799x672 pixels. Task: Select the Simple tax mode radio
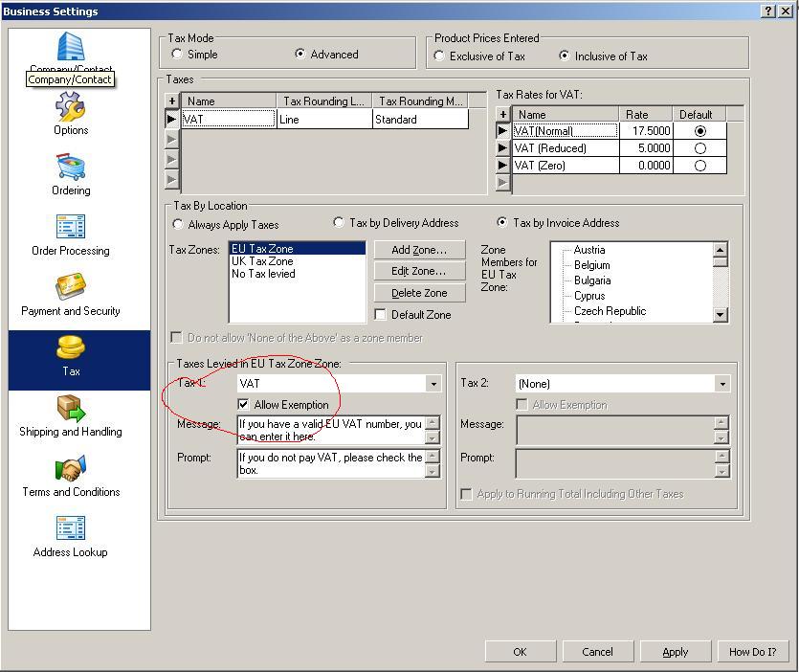pyautogui.click(x=177, y=55)
